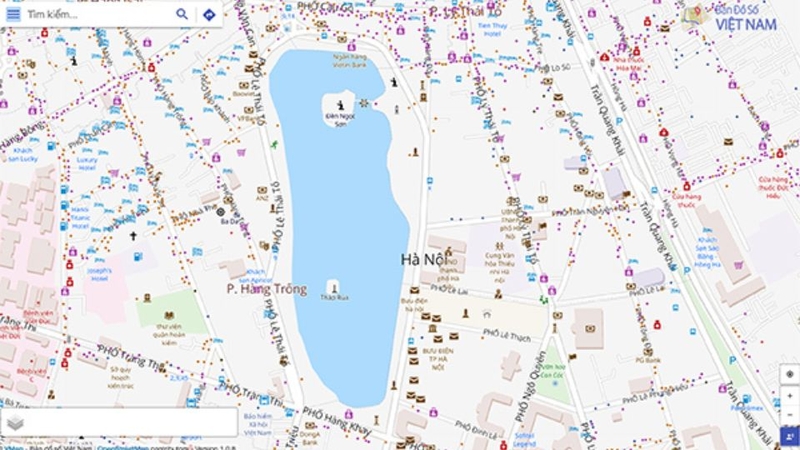Click the Luxury Hotel label

87,163
